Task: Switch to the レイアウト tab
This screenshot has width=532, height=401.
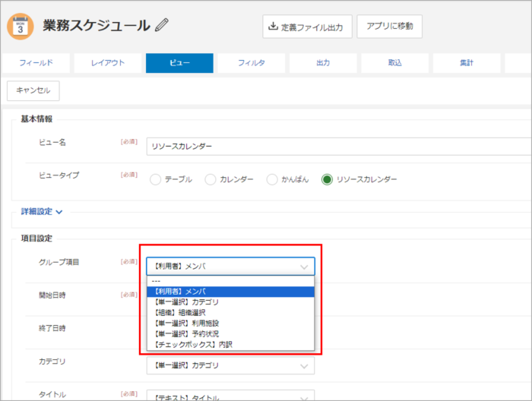Action: point(108,63)
